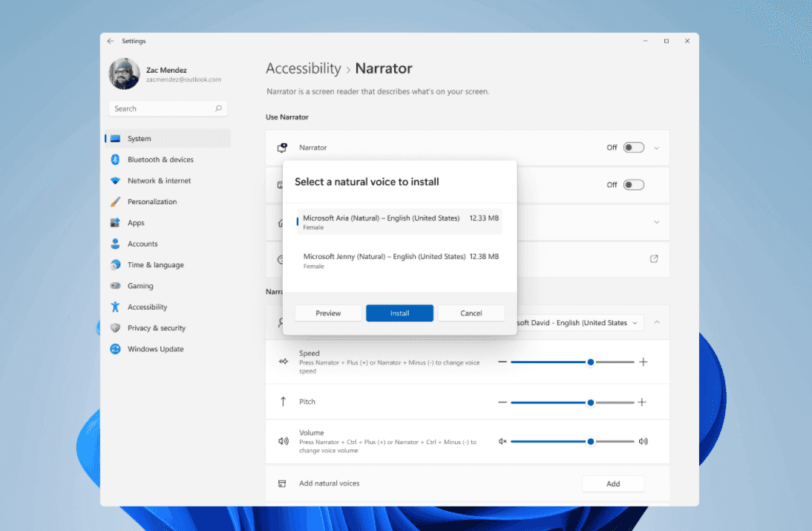The height and width of the screenshot is (531, 812).
Task: Click the back arrow in Settings title bar
Action: click(x=111, y=41)
